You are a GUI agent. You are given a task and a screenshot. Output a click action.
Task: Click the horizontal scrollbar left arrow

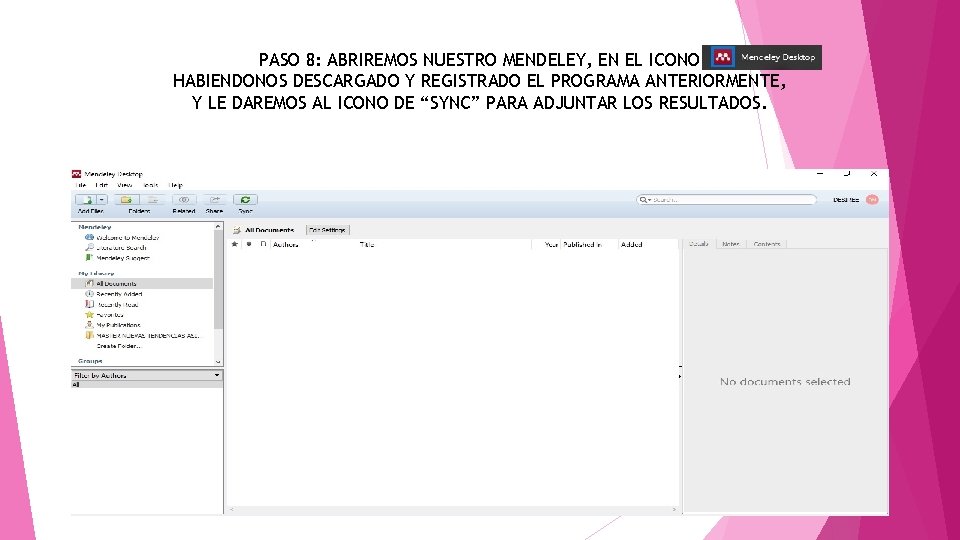click(231, 509)
